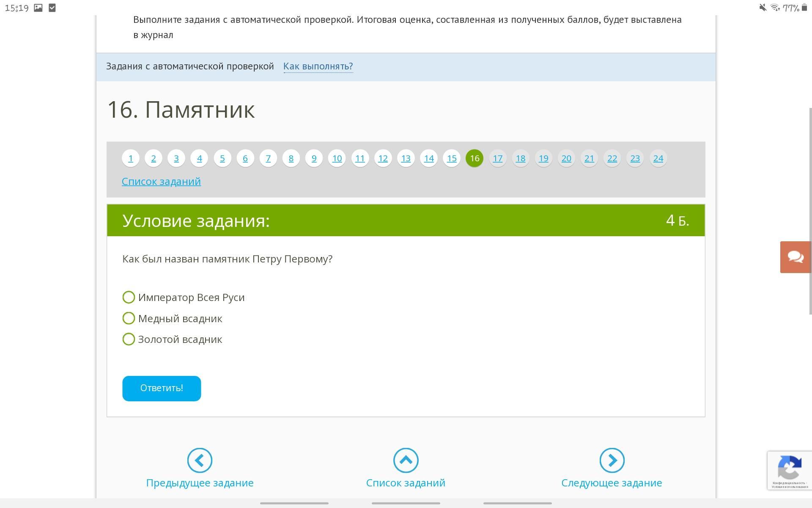Select the answer Золотой всадник
The image size is (812, 508).
click(x=129, y=339)
